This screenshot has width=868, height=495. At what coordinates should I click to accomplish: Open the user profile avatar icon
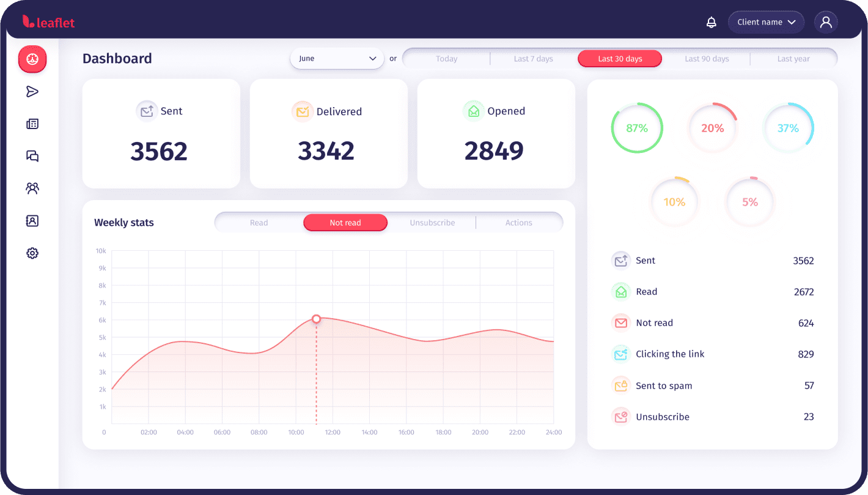(x=826, y=23)
